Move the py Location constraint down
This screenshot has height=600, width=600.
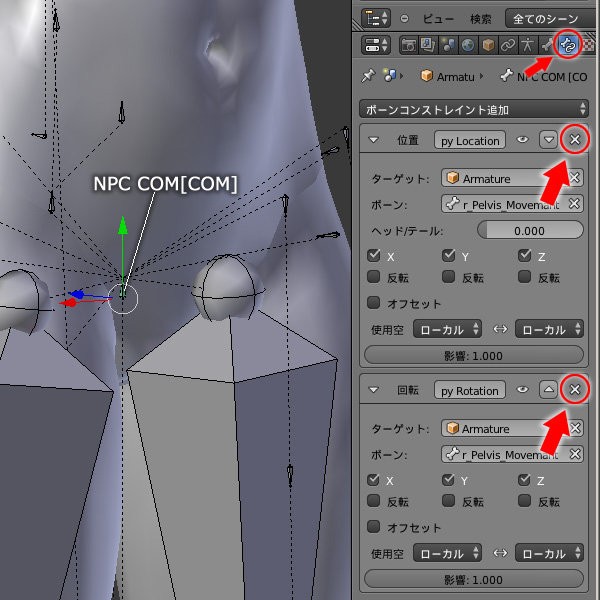coord(548,140)
